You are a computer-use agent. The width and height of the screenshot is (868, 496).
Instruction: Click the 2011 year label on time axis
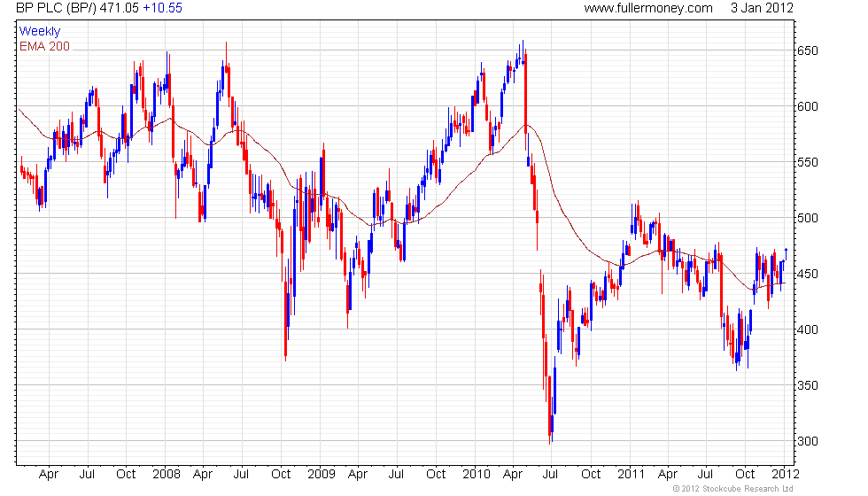pos(631,475)
